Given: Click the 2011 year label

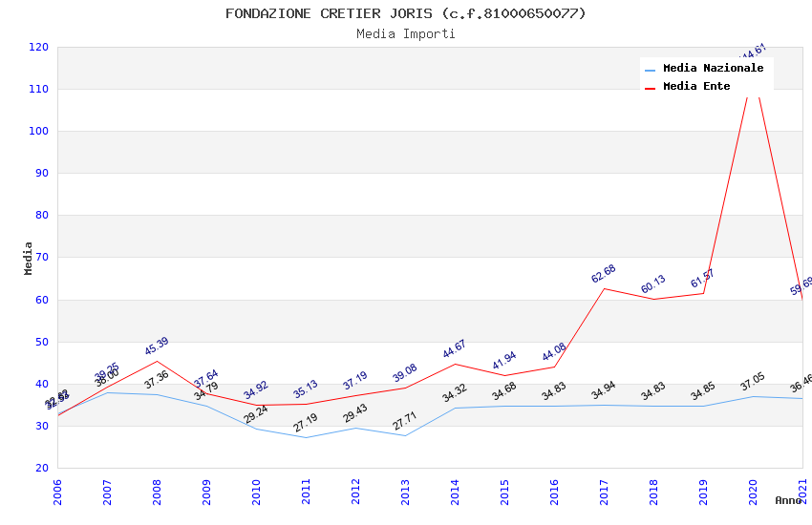Looking at the screenshot, I should click(x=306, y=492).
